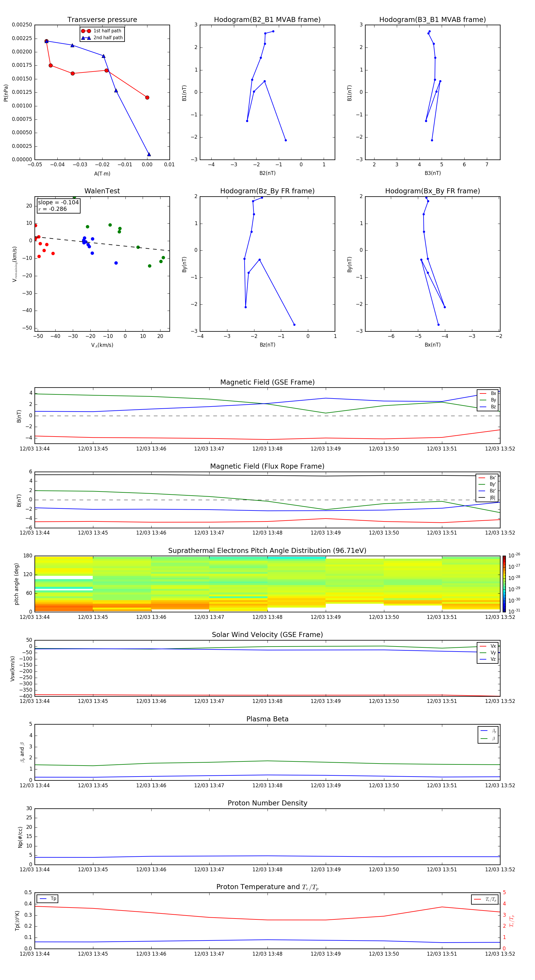Image resolution: width=535 pixels, height=980 pixels.
Task: Click the 'Transverse pressure' plot title
Action: [102, 20]
